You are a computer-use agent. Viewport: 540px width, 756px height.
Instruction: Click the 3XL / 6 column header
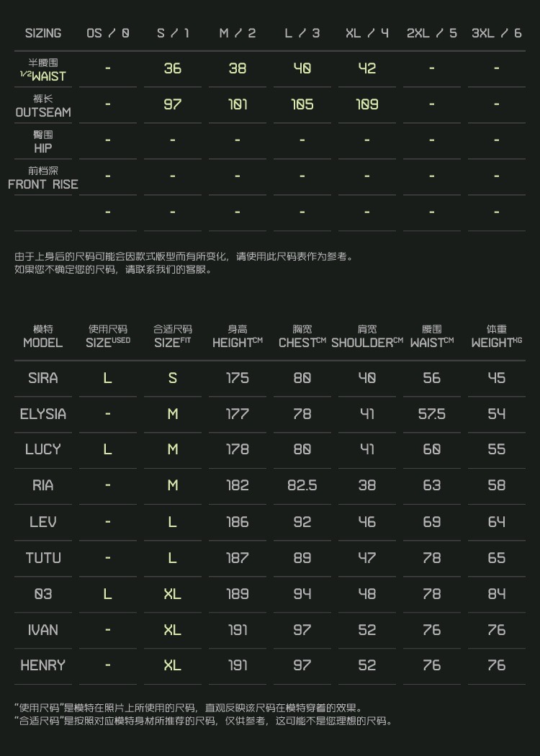pos(497,33)
